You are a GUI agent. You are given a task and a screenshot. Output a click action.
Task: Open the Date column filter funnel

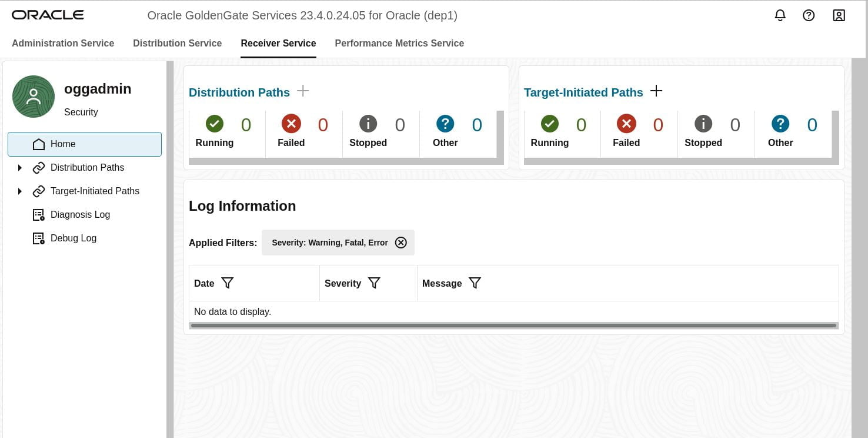tap(228, 283)
